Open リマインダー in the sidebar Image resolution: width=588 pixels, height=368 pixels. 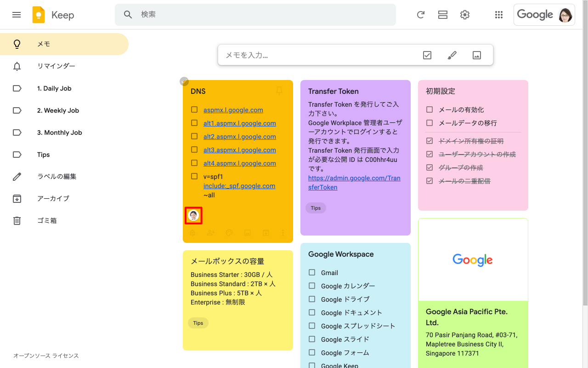pos(64,66)
